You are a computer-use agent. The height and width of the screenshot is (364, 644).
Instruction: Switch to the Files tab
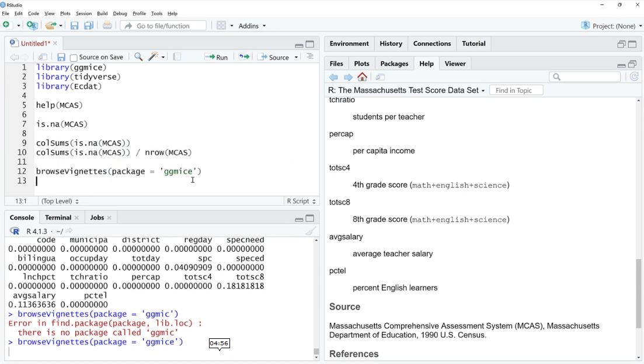pos(336,64)
